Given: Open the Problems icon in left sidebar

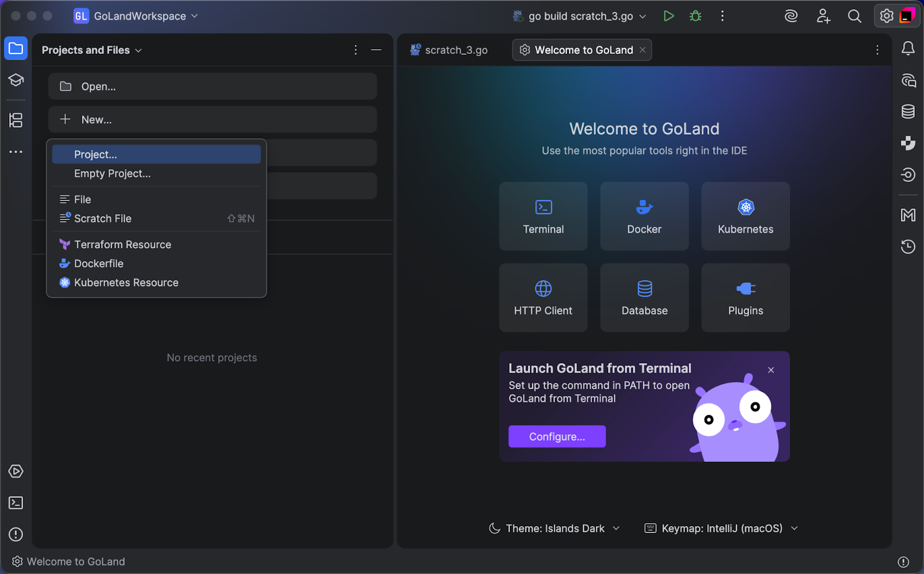Looking at the screenshot, I should coord(16,534).
